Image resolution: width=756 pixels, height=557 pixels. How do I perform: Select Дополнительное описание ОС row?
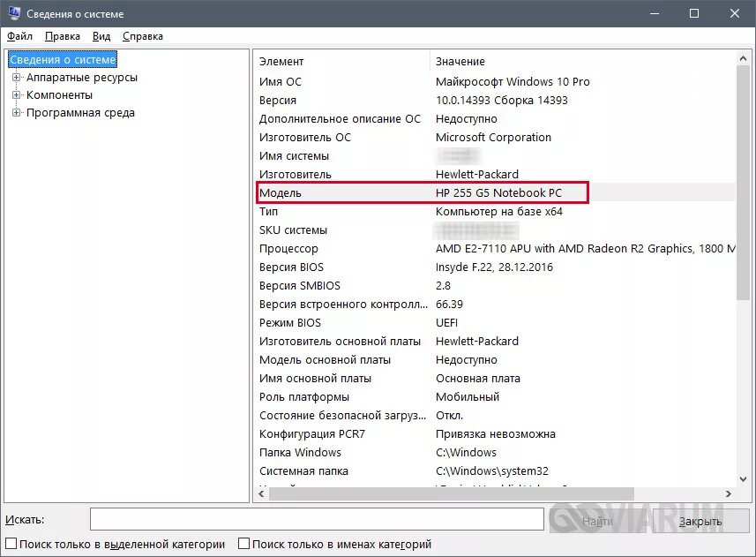pyautogui.click(x=495, y=118)
